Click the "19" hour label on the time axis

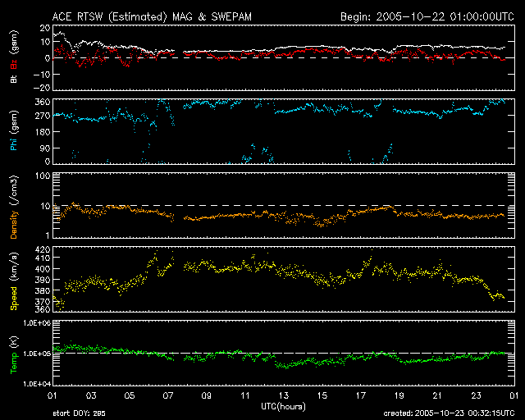click(x=399, y=396)
